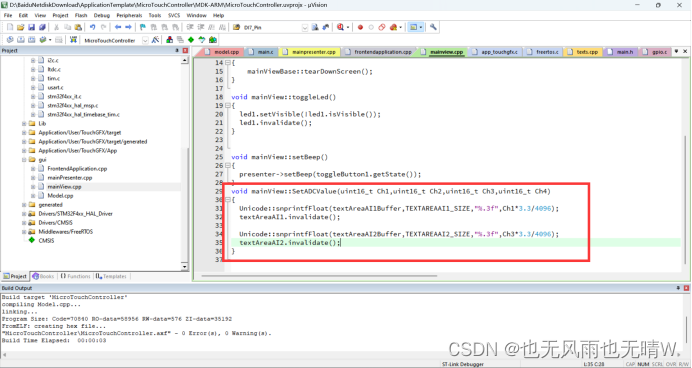This screenshot has width=692, height=368.
Task: Toggle code fold at line 19
Action: pyautogui.click(x=228, y=105)
